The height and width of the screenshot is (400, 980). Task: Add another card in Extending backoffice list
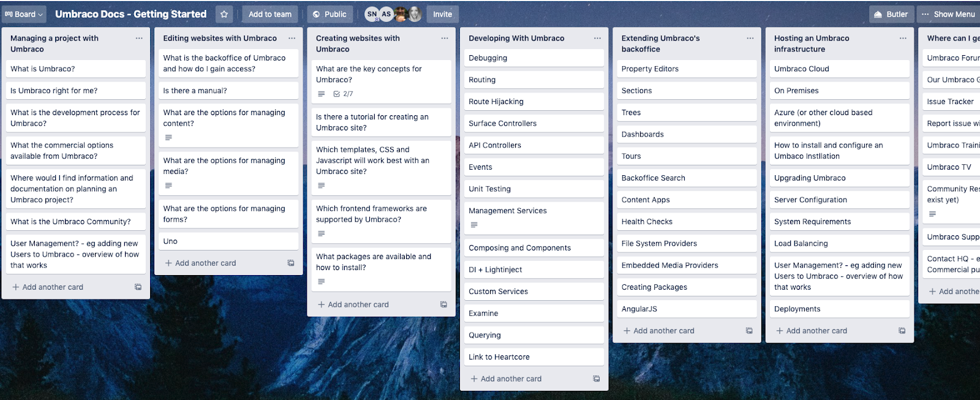pos(659,331)
